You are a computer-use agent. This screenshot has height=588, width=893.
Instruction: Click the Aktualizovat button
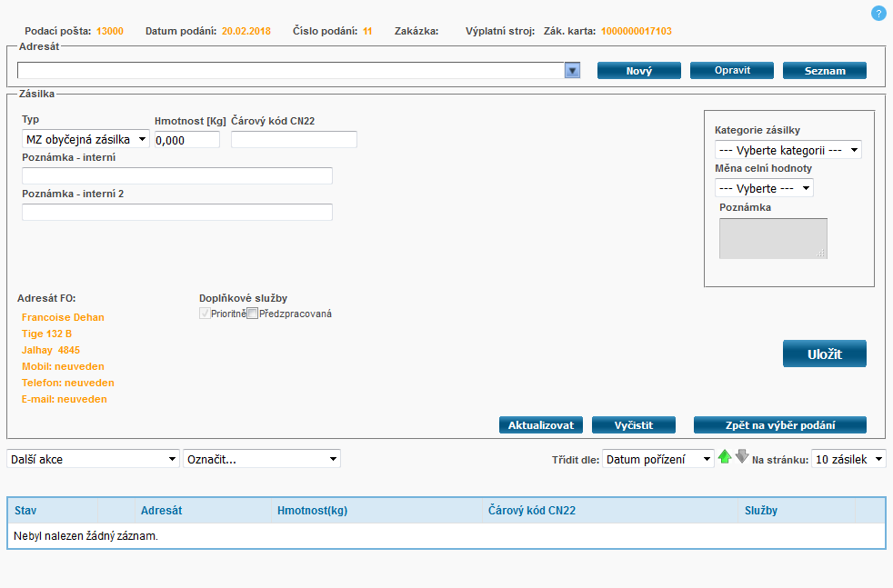click(540, 425)
